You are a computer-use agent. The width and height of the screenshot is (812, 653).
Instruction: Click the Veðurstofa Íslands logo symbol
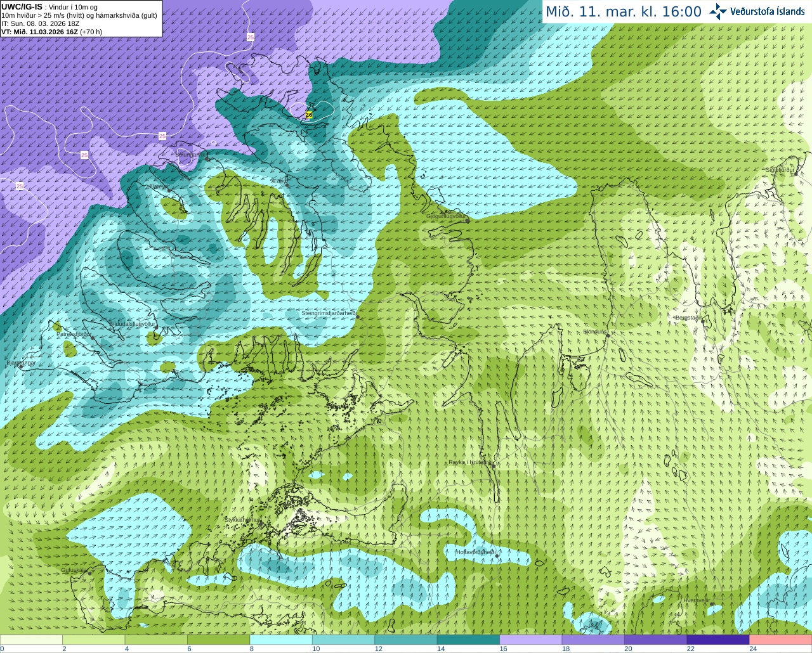[x=718, y=11]
